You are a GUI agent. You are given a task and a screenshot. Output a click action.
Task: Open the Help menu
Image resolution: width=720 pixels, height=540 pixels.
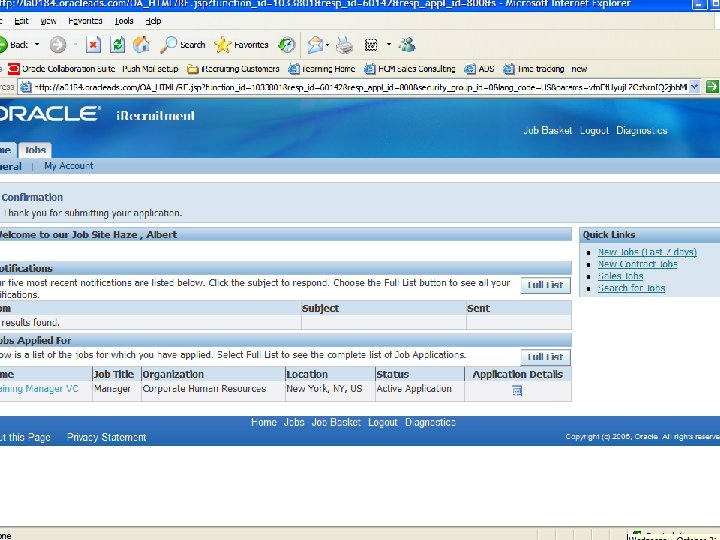(x=153, y=21)
